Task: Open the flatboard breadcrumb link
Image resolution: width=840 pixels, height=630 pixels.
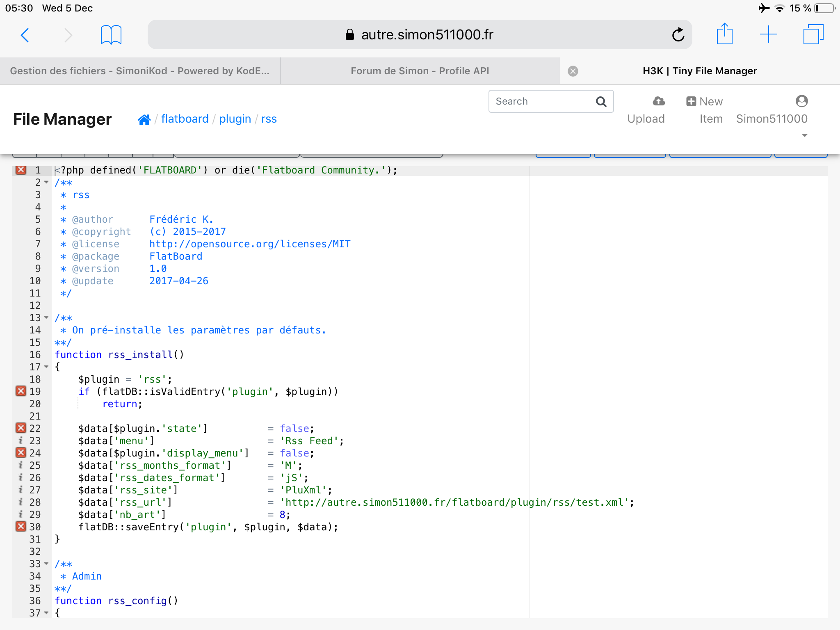Action: click(185, 119)
